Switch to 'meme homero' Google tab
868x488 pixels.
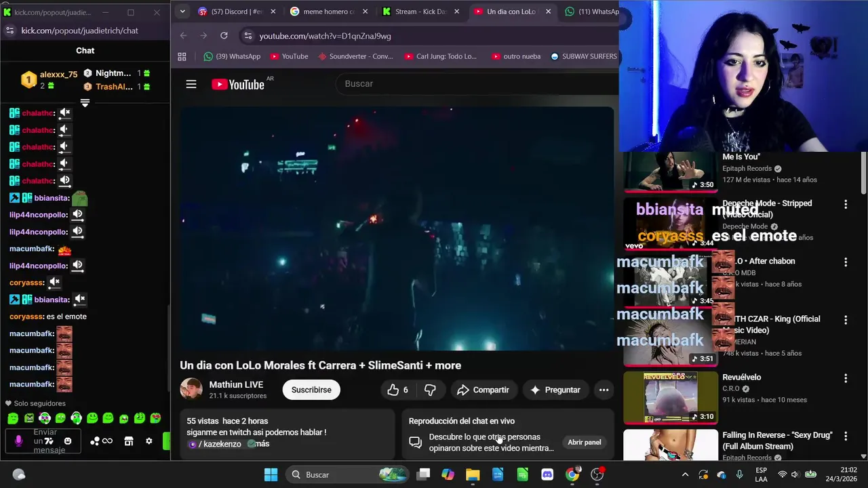328,12
